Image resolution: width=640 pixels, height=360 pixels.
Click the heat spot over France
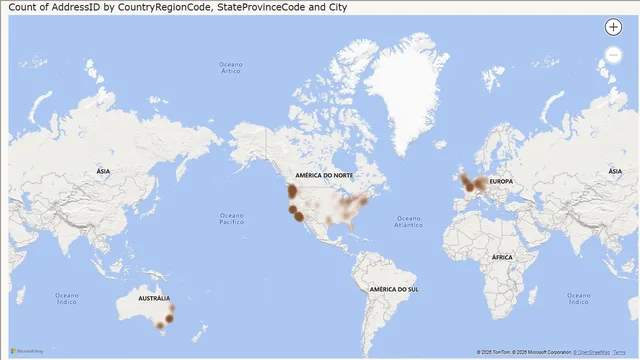click(x=469, y=187)
